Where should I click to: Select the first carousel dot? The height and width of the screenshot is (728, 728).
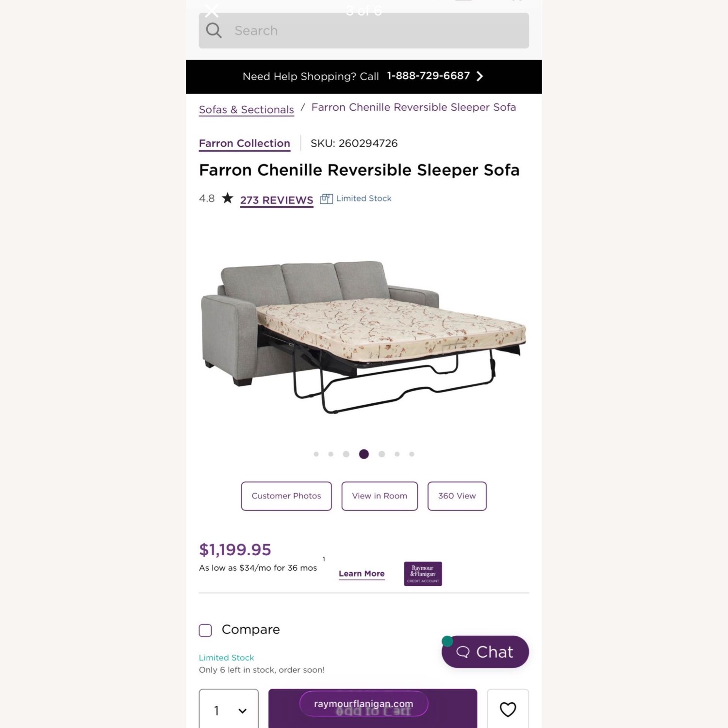316,454
